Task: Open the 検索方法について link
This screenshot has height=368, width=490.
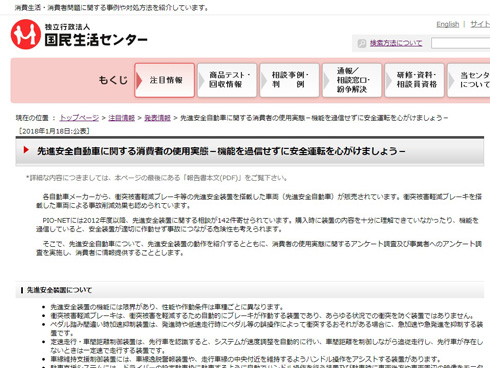Action: pyautogui.click(x=396, y=43)
